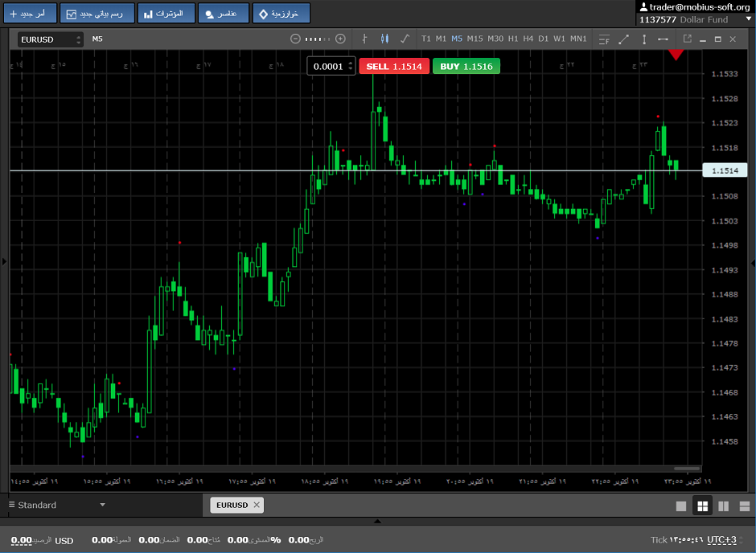
Task: Open the algorithm menu (خوارزمية)
Action: click(x=281, y=14)
